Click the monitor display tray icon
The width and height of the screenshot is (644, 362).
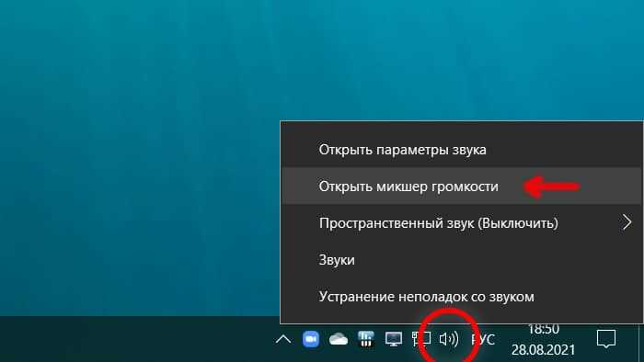pos(394,339)
